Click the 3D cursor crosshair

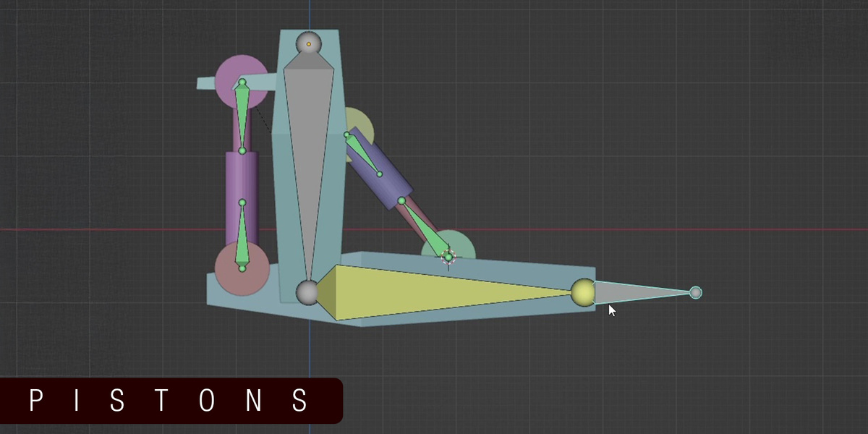click(x=448, y=258)
